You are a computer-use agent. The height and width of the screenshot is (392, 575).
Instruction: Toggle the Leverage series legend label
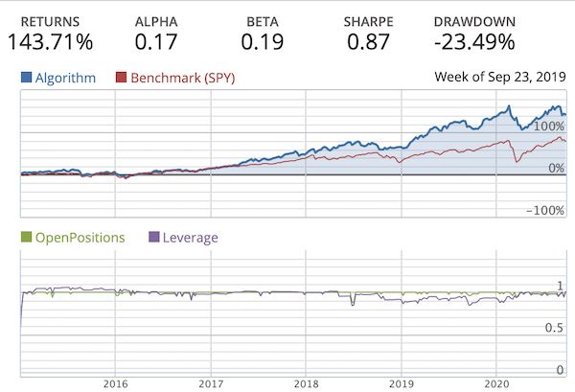tap(192, 237)
